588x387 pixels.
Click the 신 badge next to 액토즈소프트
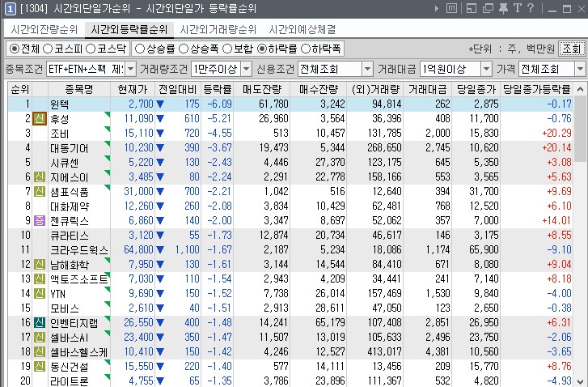point(40,279)
